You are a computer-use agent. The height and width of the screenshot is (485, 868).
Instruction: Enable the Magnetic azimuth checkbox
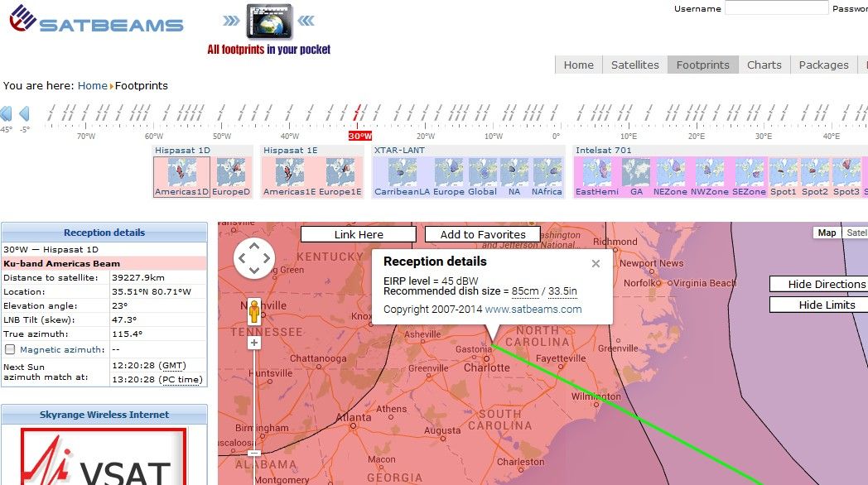pos(10,349)
